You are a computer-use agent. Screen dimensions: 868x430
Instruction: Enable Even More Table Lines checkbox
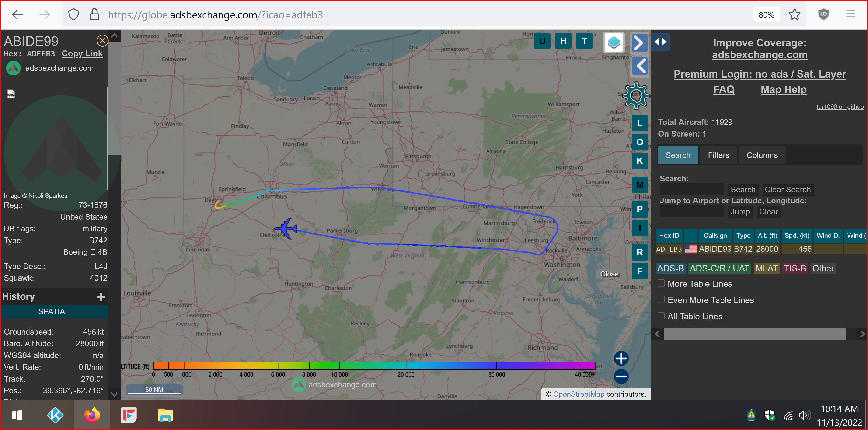pyautogui.click(x=661, y=300)
